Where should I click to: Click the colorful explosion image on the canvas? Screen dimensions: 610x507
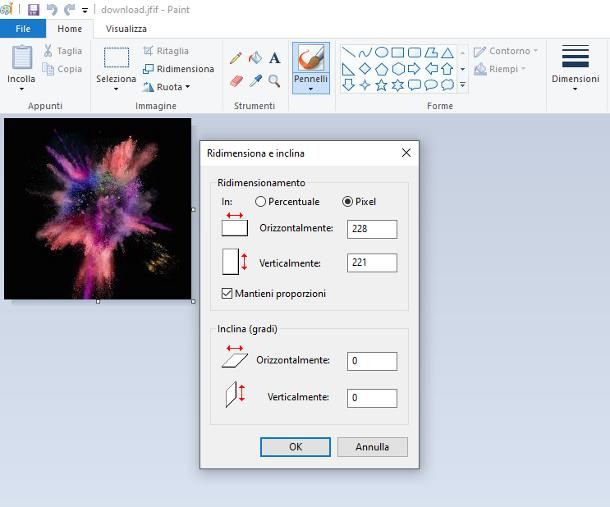(97, 209)
